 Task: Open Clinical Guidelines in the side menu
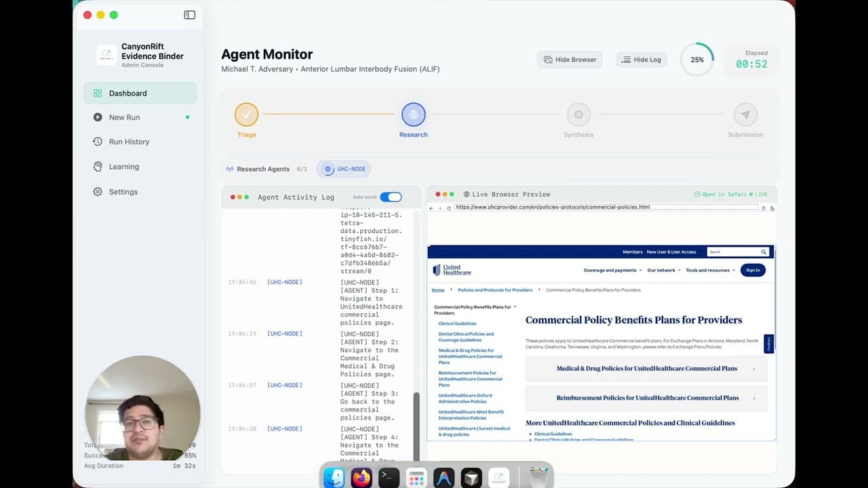(457, 324)
